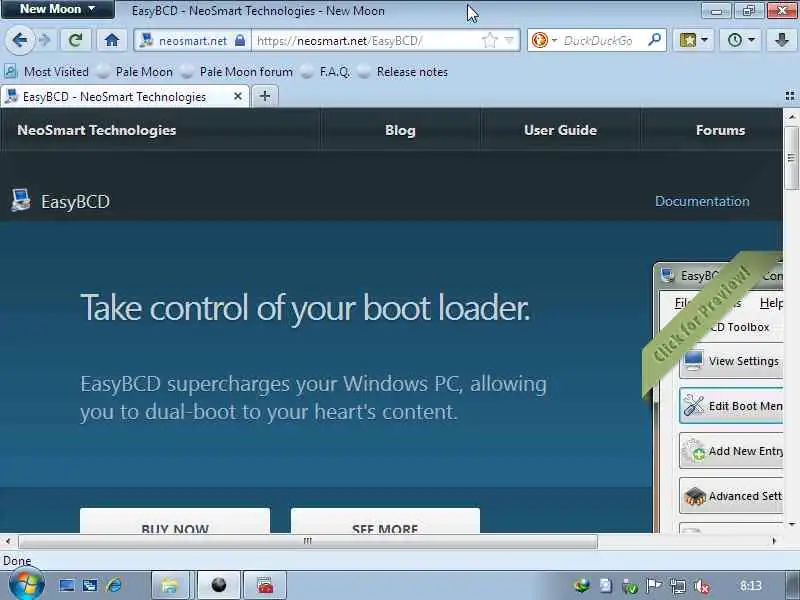Open the Most Visited bookmarks folder
800x600 pixels.
(x=46, y=72)
